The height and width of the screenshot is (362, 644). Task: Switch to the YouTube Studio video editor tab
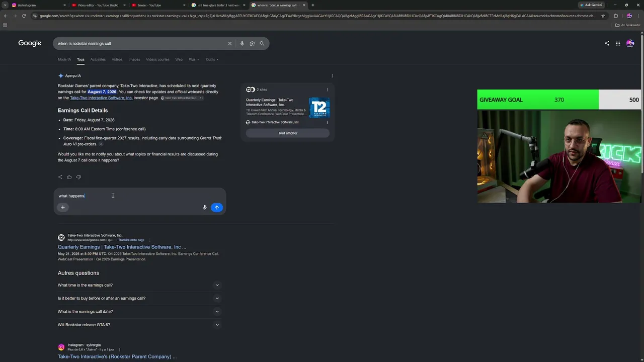(x=98, y=5)
